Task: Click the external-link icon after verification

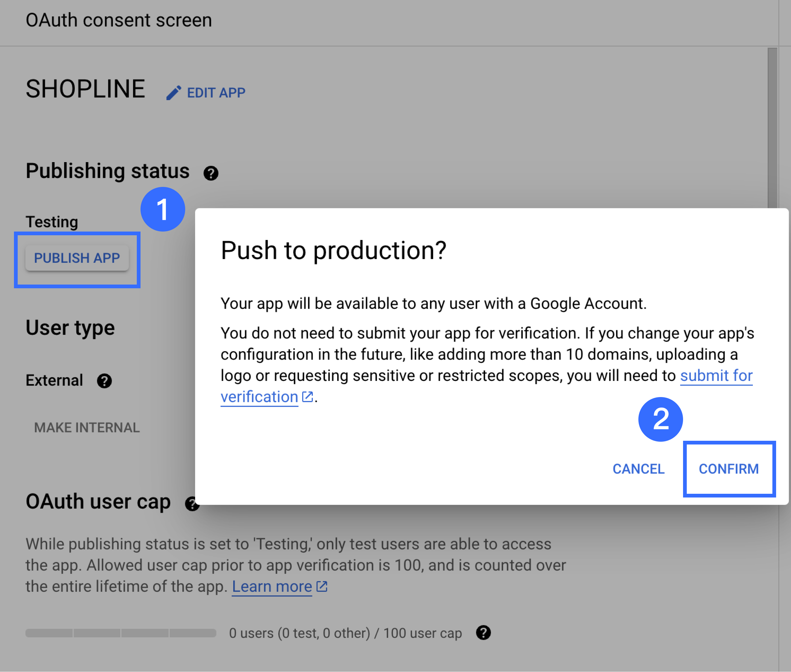Action: (x=308, y=397)
